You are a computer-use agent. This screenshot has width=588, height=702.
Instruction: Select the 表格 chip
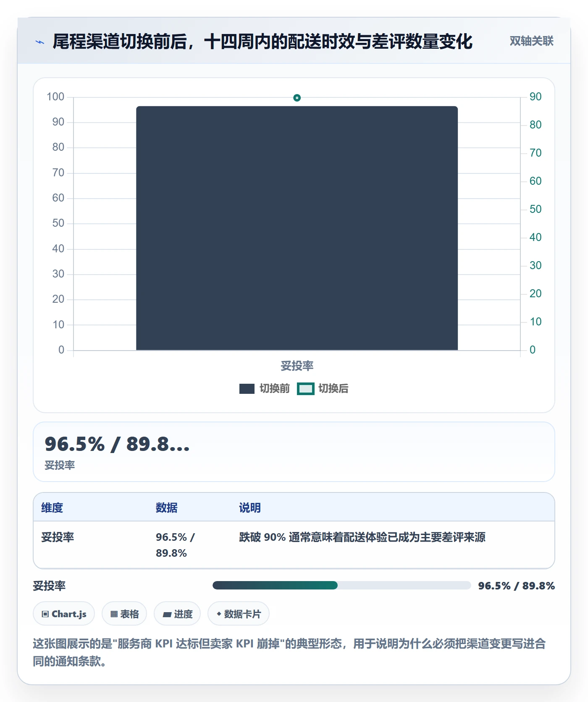click(124, 614)
